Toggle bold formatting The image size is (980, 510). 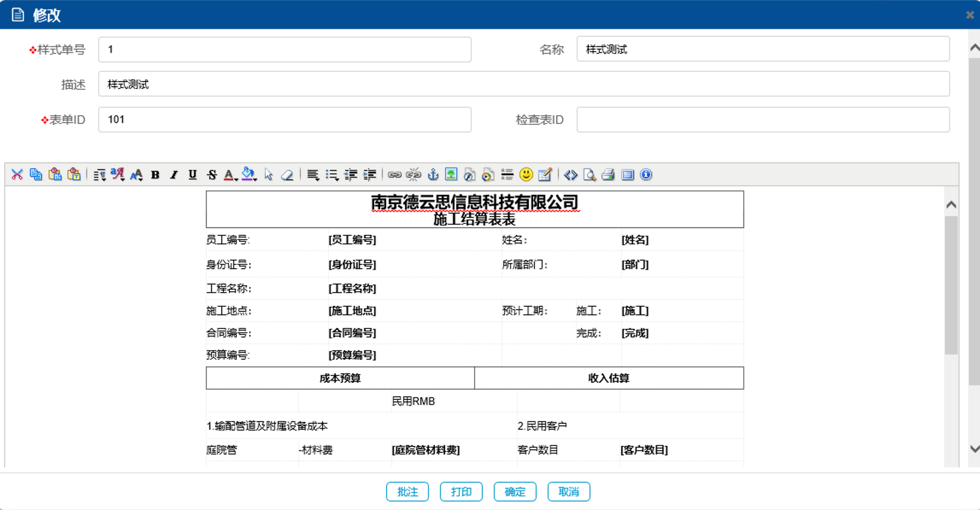156,175
